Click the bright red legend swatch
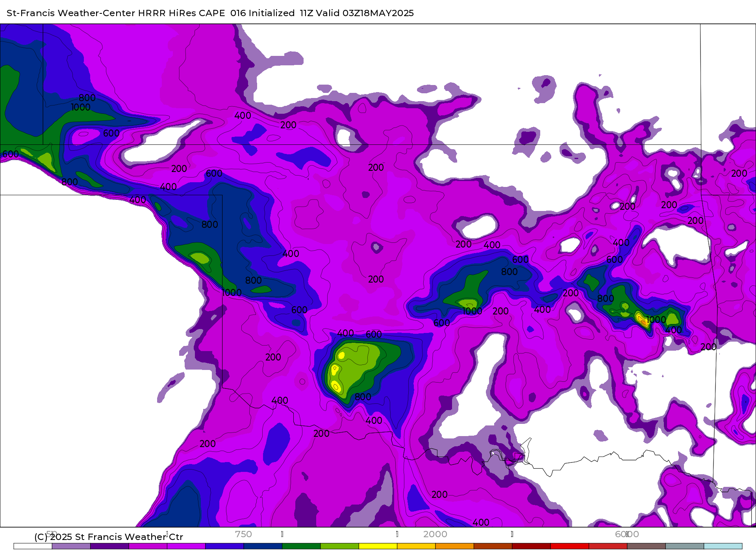756x551 pixels. point(570,546)
